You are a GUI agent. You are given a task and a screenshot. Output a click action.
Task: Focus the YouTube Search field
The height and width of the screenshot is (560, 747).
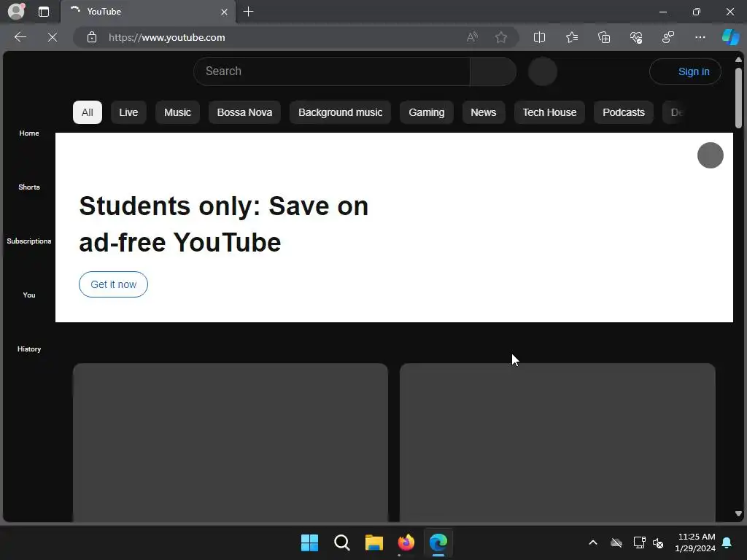click(332, 71)
